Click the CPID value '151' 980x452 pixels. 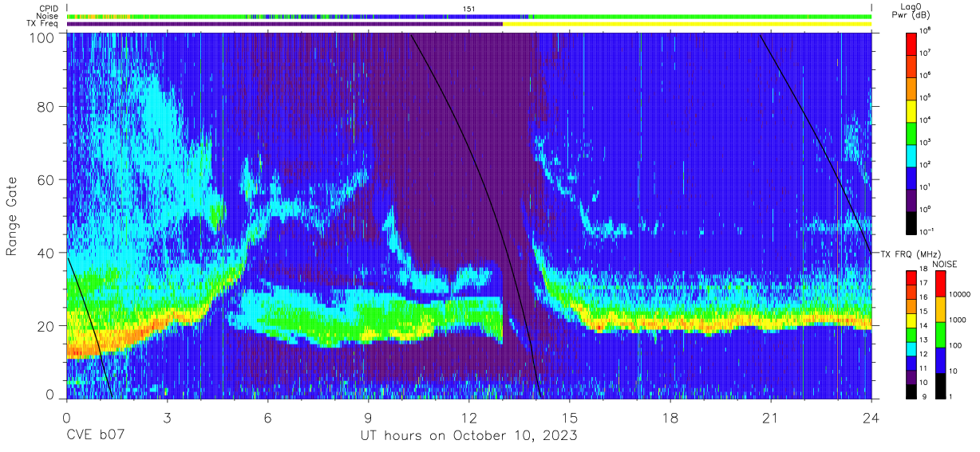pyautogui.click(x=469, y=9)
